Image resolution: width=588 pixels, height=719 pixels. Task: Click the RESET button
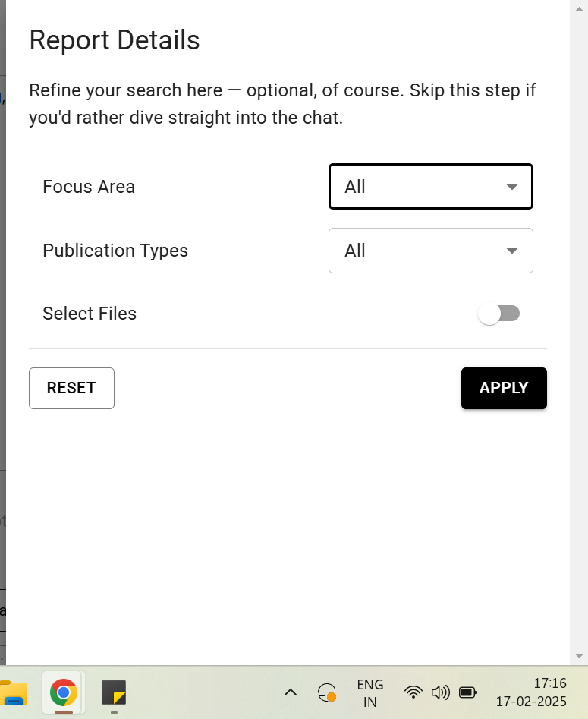(x=71, y=388)
